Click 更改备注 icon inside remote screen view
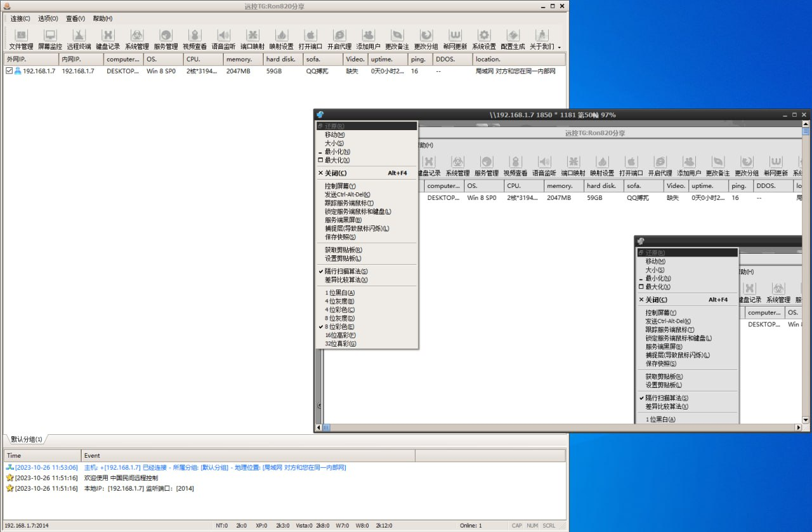This screenshot has height=532, width=812. [717, 166]
